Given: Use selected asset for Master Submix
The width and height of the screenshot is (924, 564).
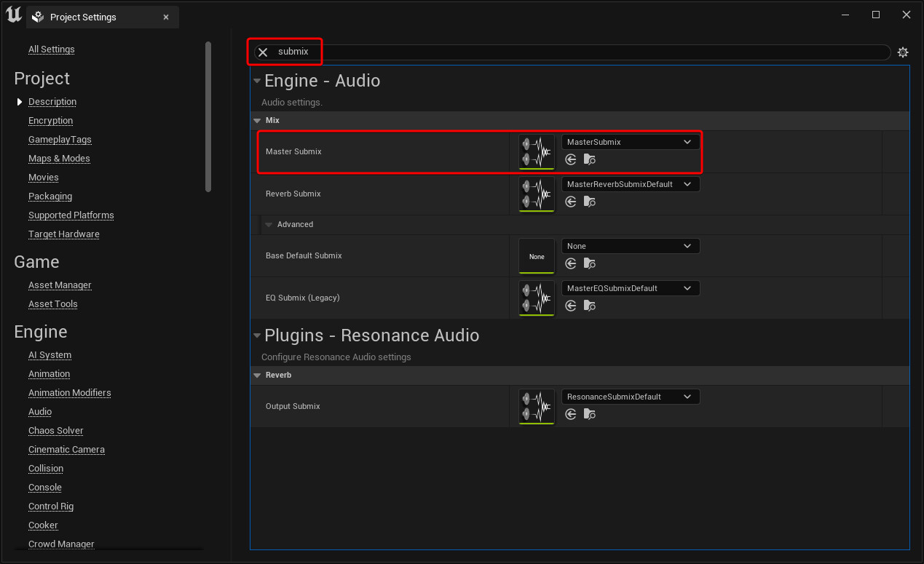Looking at the screenshot, I should pyautogui.click(x=570, y=159).
